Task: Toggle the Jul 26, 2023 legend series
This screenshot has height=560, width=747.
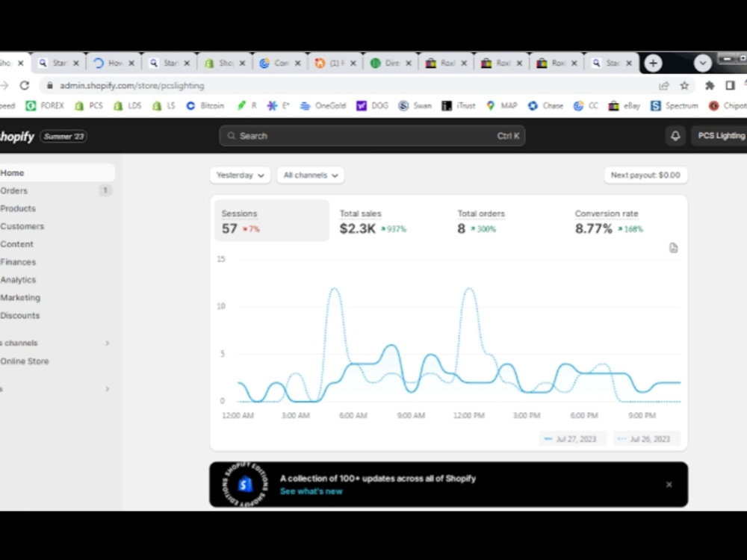Action: click(x=645, y=439)
